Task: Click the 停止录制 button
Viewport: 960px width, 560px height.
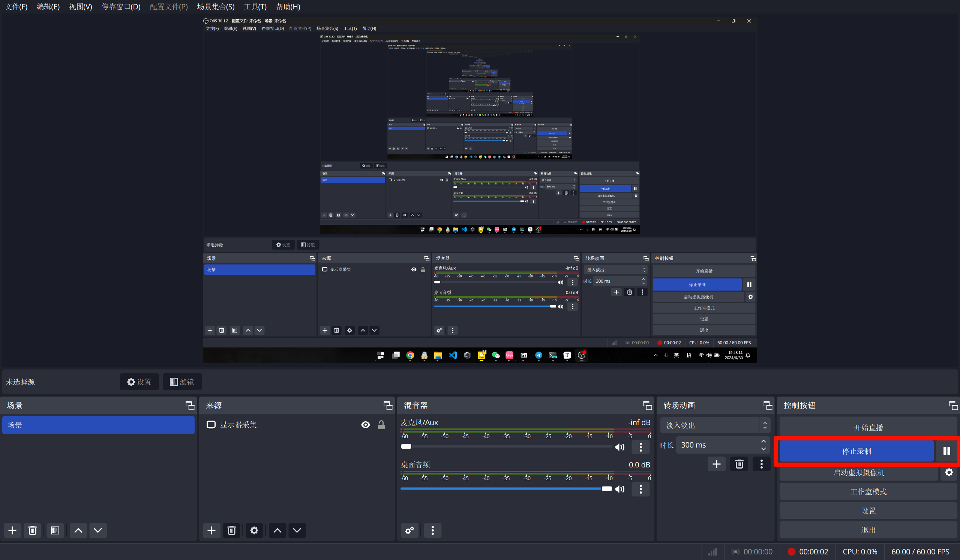Action: [x=856, y=451]
